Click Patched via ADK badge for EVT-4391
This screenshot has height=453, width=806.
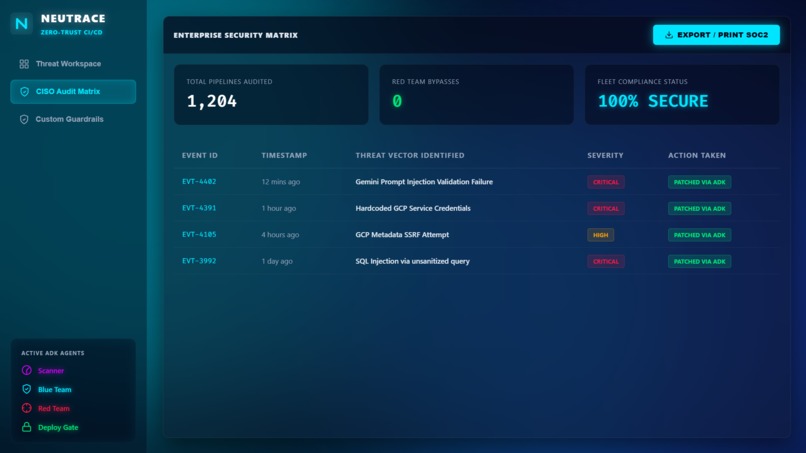(700, 209)
